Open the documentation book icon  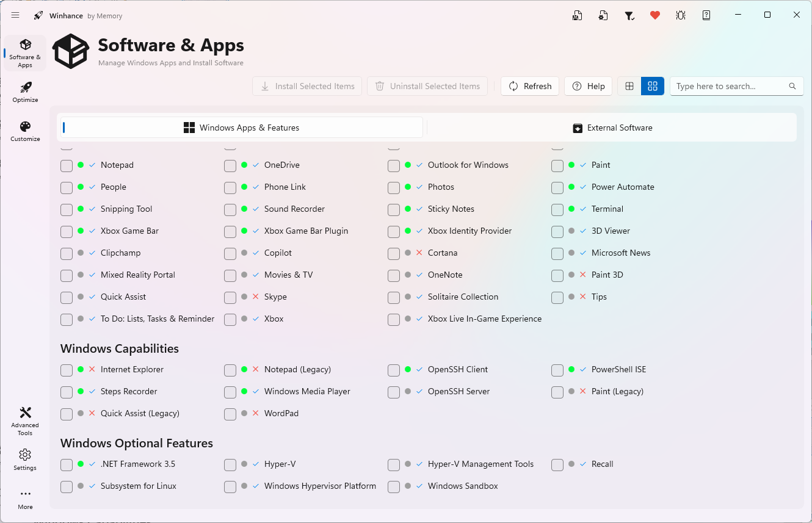pos(706,15)
